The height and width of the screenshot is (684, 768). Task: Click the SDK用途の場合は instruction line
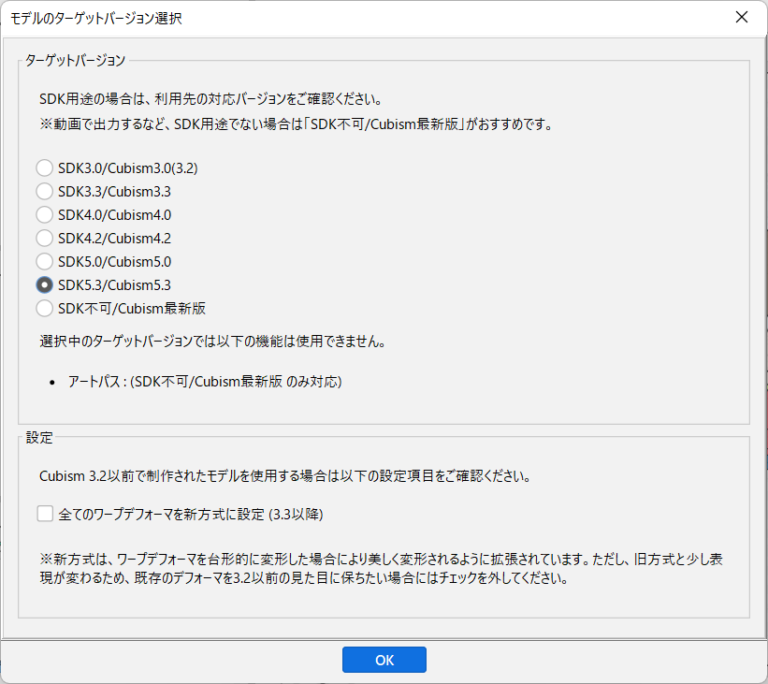[x=217, y=100]
